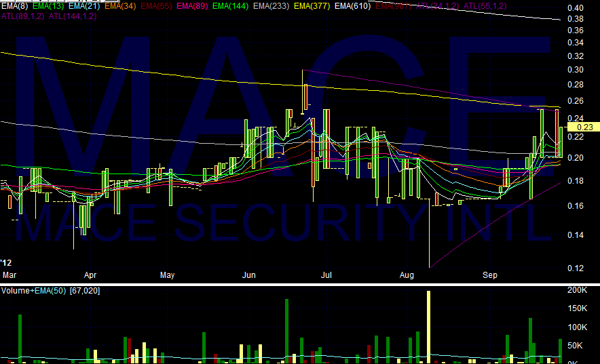Click the Volume+EMA(50) label in volume pane

[33, 291]
